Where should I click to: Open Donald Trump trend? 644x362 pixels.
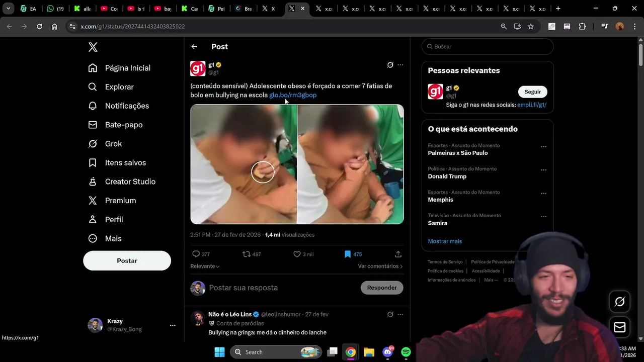pyautogui.click(x=447, y=176)
